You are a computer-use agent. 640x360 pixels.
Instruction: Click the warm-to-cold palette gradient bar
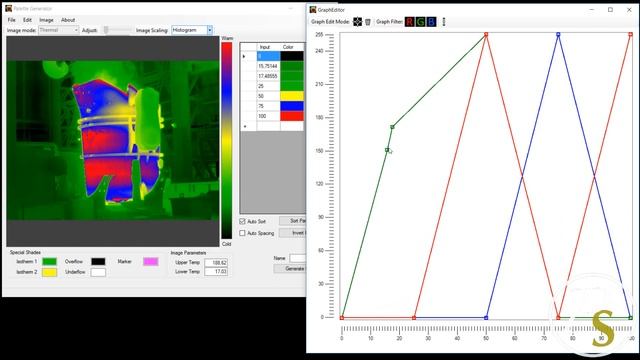coord(227,141)
